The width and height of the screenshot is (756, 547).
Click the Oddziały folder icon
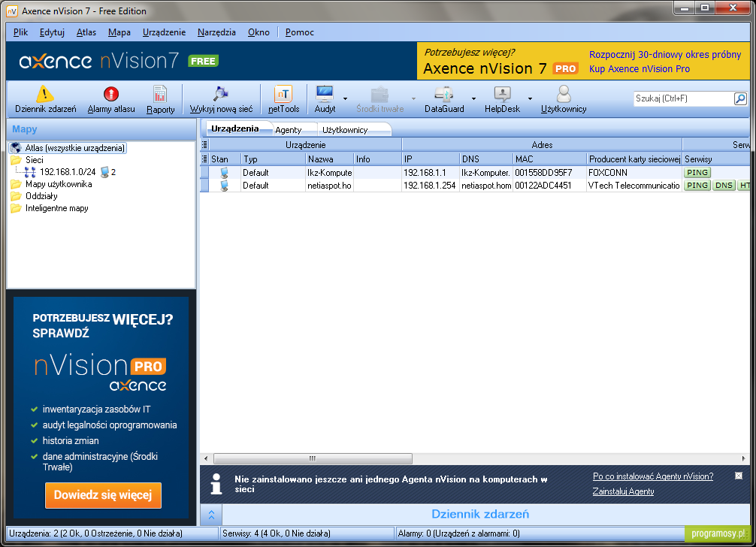pos(16,196)
